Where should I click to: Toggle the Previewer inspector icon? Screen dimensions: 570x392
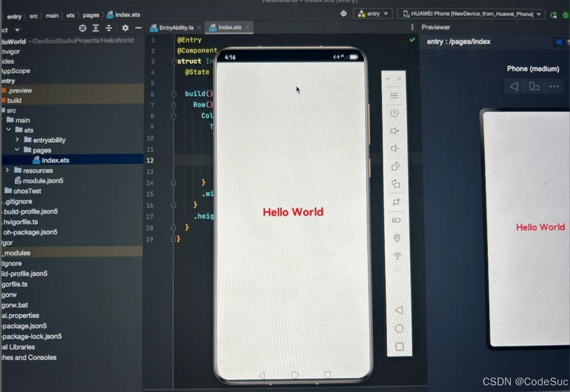point(559,42)
